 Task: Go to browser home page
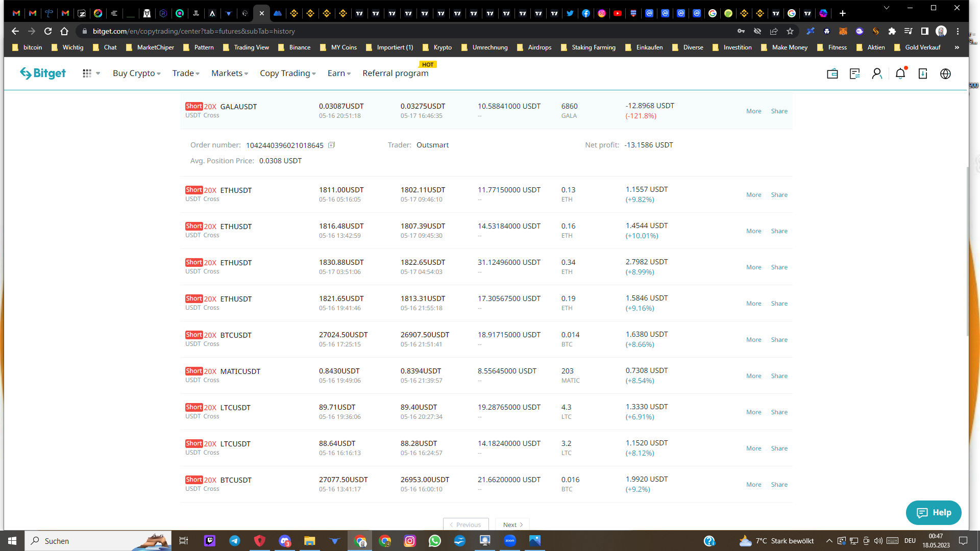tap(64, 31)
